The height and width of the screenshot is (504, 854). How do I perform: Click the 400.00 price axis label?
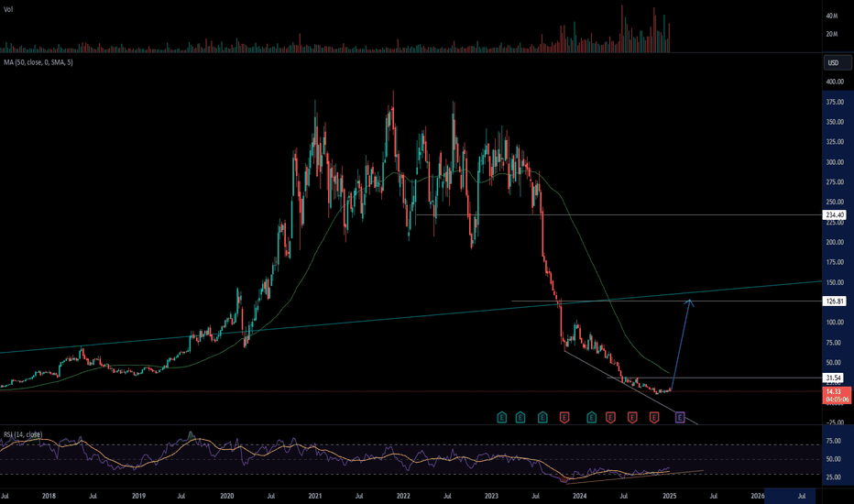835,82
